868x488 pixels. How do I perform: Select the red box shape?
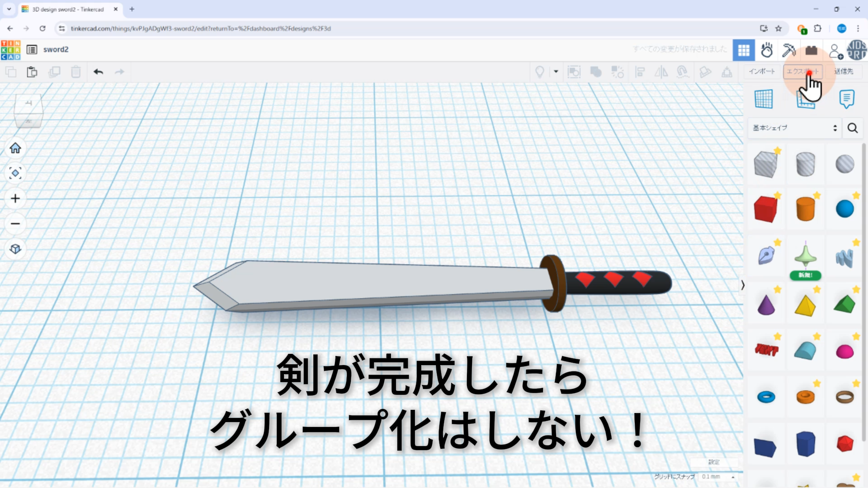765,209
